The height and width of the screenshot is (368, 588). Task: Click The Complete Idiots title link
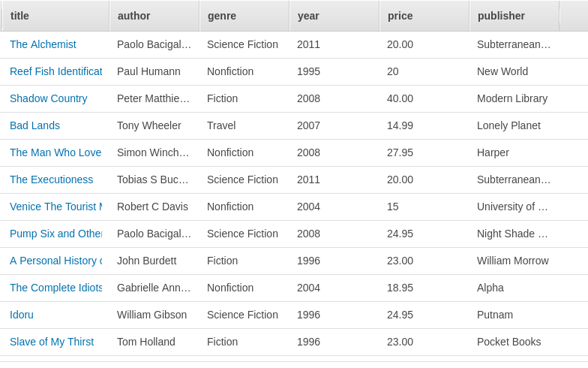55,288
